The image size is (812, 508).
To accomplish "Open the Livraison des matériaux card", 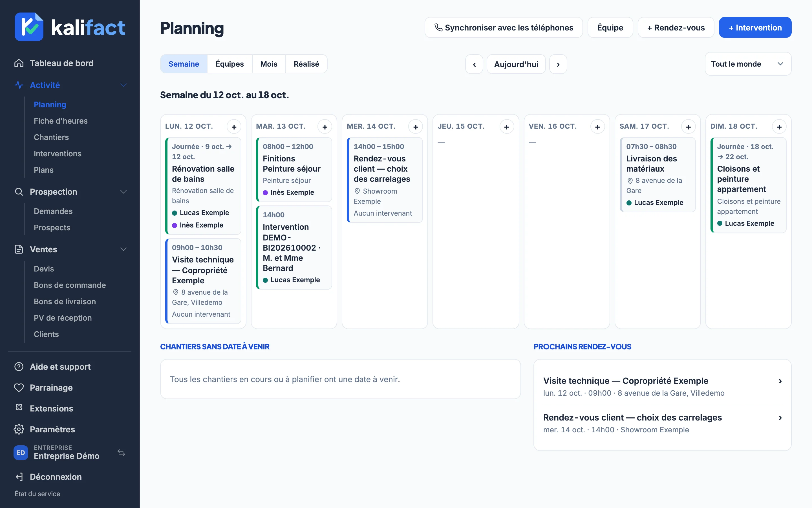I will (x=658, y=175).
